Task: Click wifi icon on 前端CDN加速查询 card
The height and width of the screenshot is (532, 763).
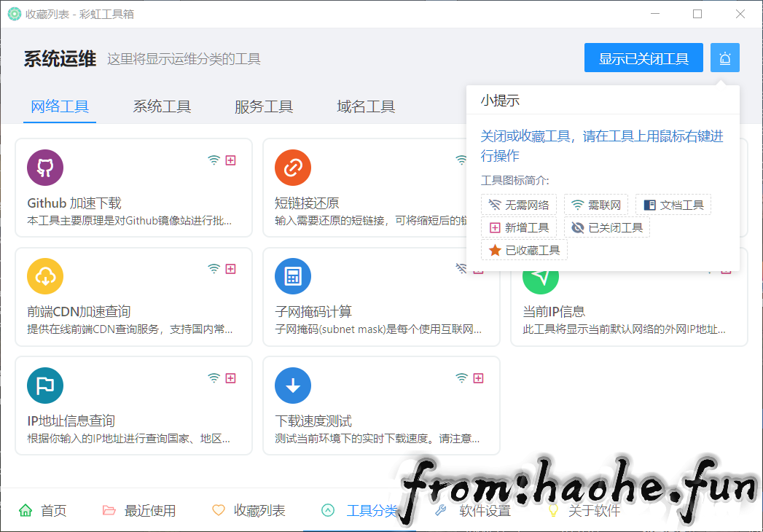Action: click(214, 269)
